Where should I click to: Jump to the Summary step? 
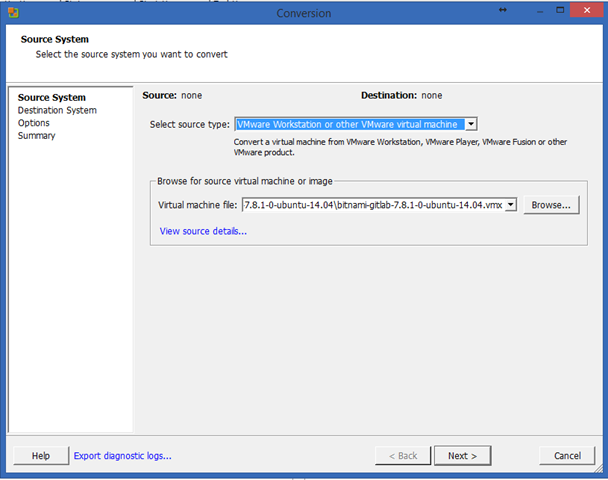click(36, 136)
